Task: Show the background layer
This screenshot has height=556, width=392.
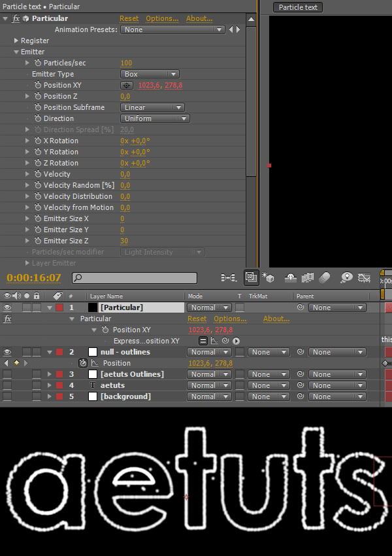Action: [x=7, y=396]
